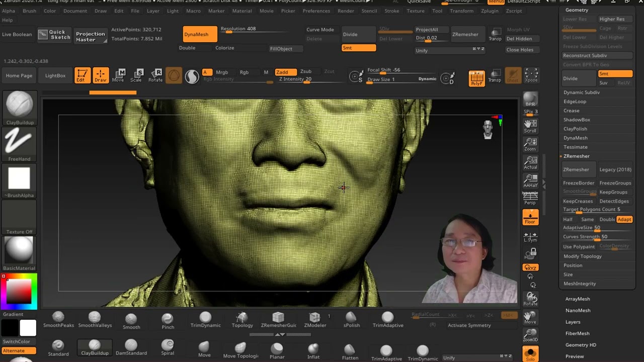Toggle the XYZ rotation button
The image size is (644, 362).
530,267
